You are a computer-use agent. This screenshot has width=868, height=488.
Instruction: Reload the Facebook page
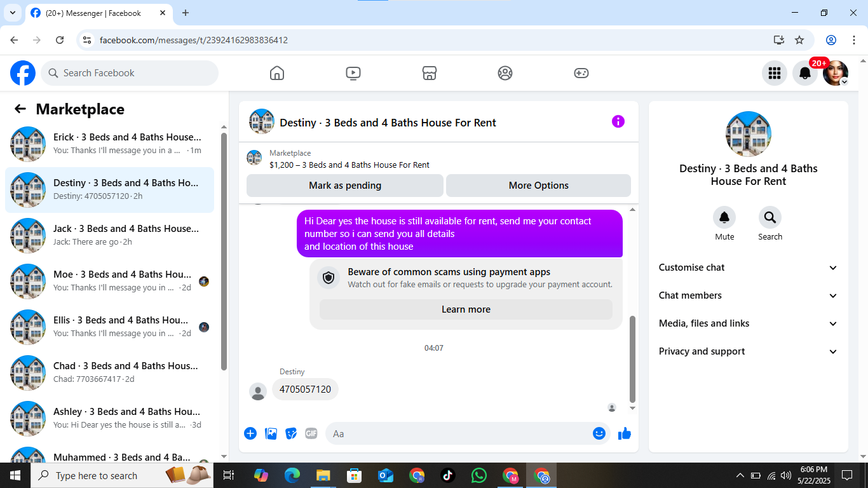(60, 40)
